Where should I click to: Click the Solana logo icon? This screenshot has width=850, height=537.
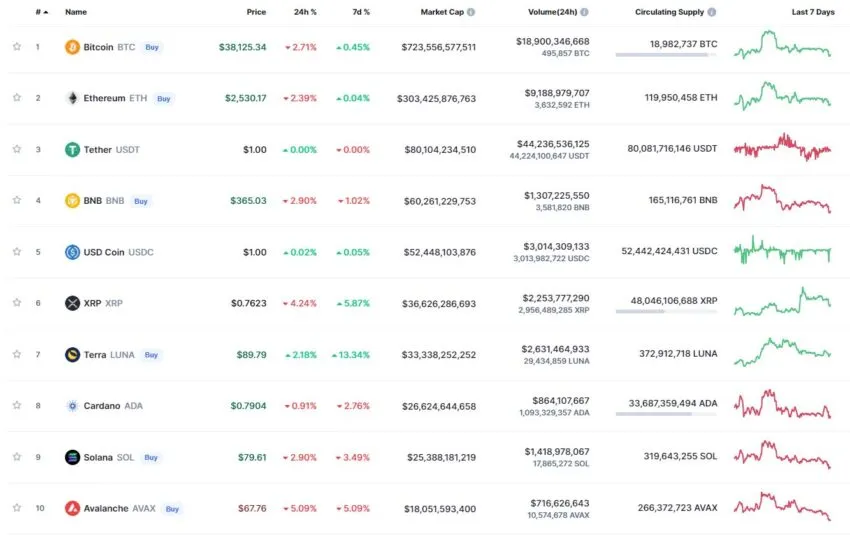click(72, 457)
